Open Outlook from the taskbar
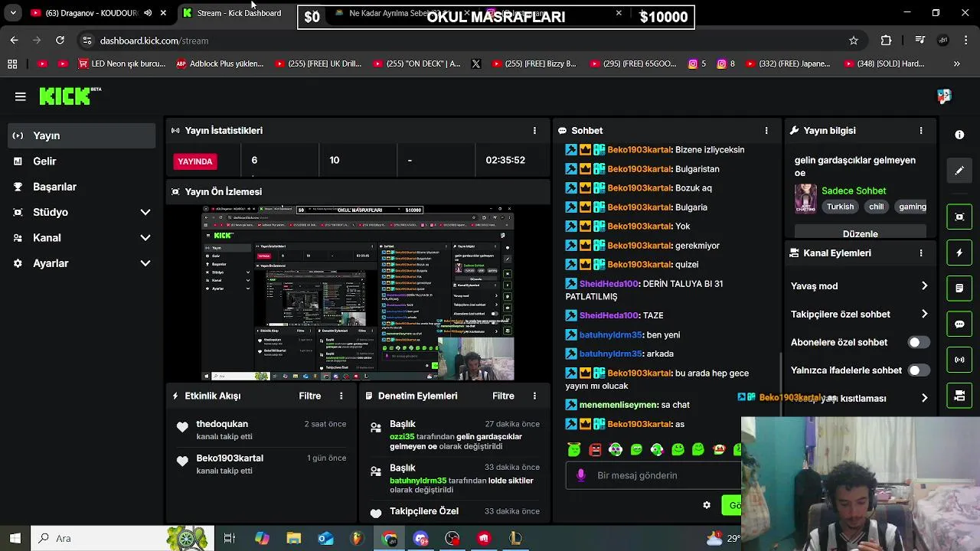This screenshot has width=980, height=551. tap(325, 539)
